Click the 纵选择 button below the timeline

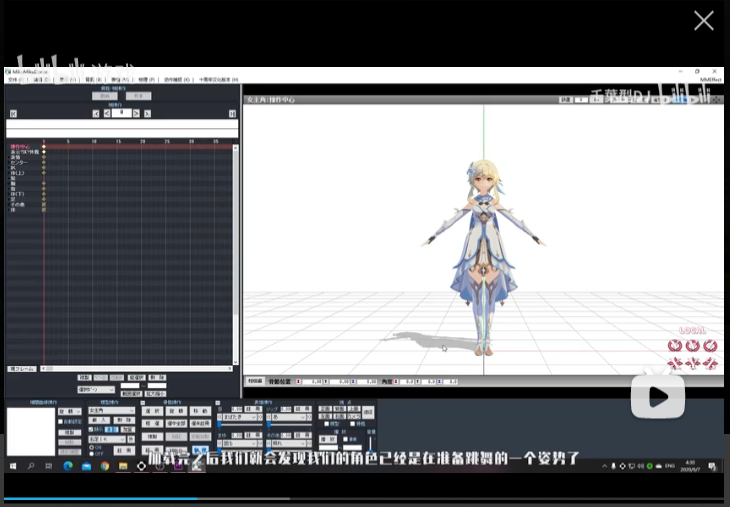pyautogui.click(x=136, y=378)
